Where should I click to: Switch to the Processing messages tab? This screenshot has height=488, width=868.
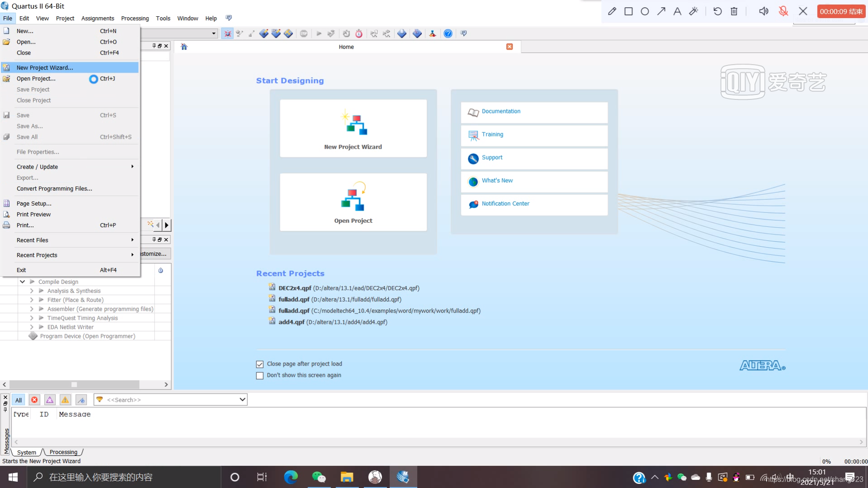tap(63, 452)
